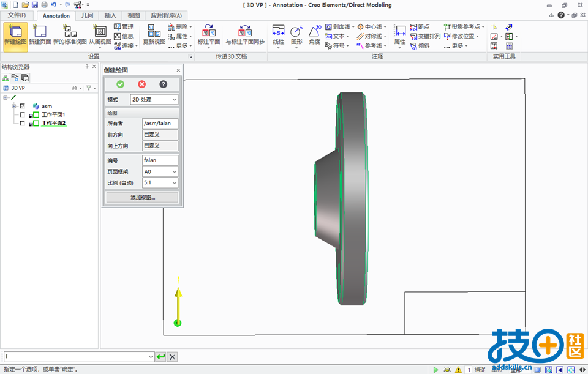The height and width of the screenshot is (374, 588).
Task: Click the 编号 field containing falan
Action: coord(160,160)
